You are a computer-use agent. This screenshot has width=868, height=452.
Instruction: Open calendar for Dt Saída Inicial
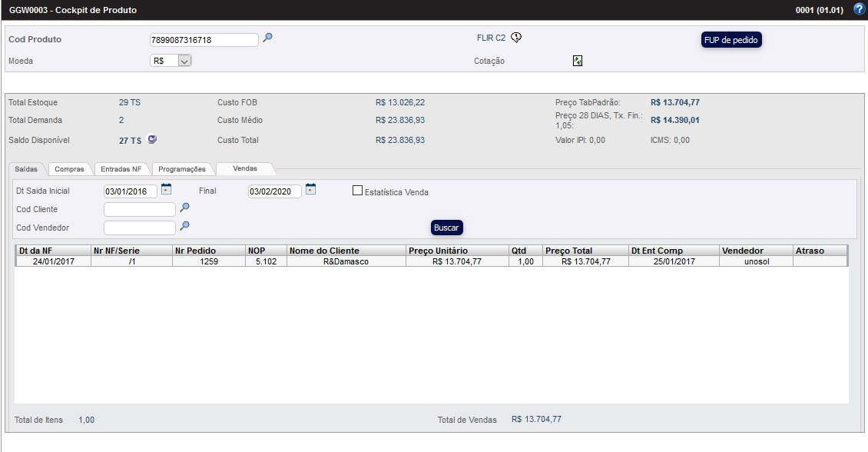click(x=166, y=190)
